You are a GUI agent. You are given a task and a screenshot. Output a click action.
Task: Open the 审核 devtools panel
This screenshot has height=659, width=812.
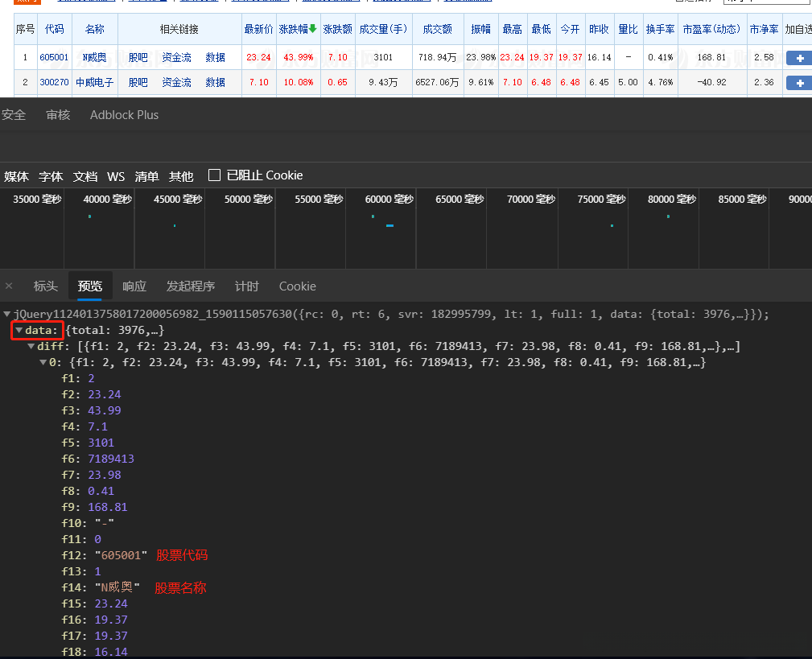(58, 115)
